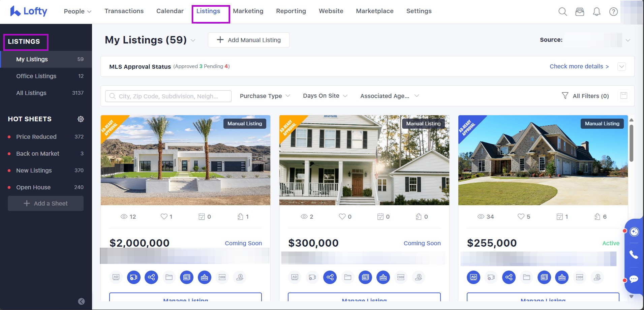
Task: Collapse the left sidebar with arrow icon
Action: 81,302
